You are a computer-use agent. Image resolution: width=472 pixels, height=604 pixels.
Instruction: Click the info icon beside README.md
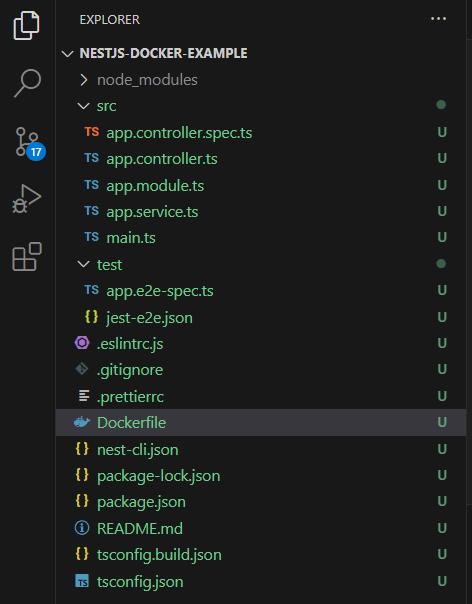tap(82, 528)
